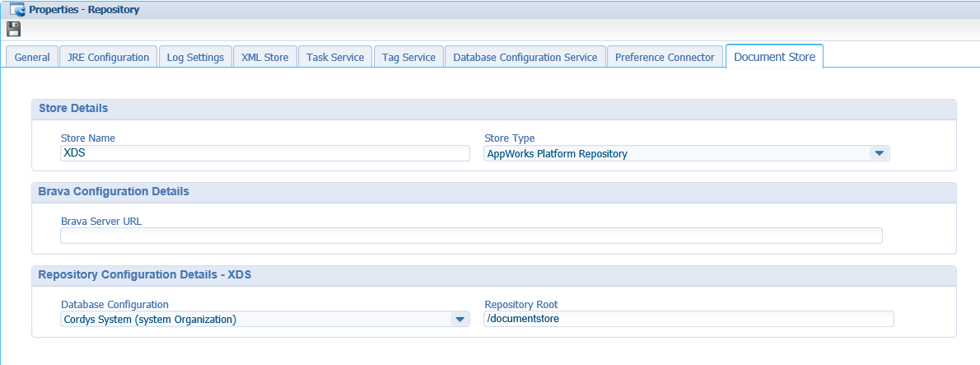Click the Properties window icon in title bar
980x365 pixels.
pyautogui.click(x=16, y=10)
